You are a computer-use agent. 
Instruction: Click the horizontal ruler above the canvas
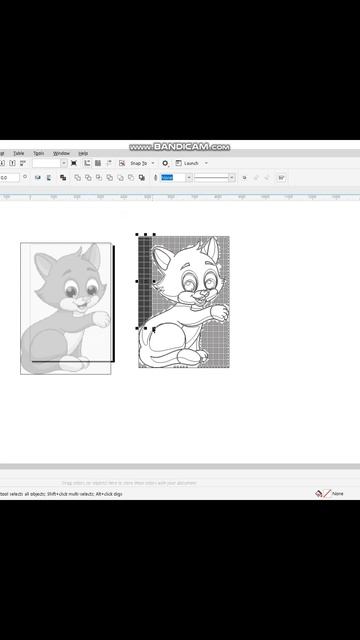pyautogui.click(x=180, y=197)
